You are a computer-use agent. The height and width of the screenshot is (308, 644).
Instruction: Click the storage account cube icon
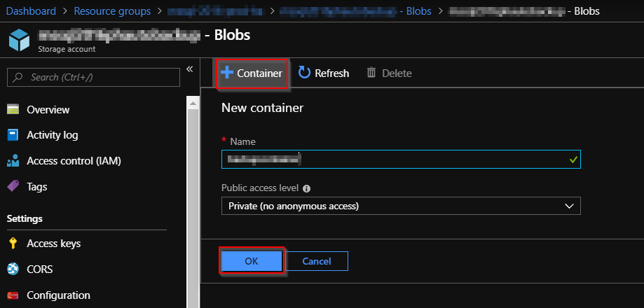pyautogui.click(x=19, y=39)
